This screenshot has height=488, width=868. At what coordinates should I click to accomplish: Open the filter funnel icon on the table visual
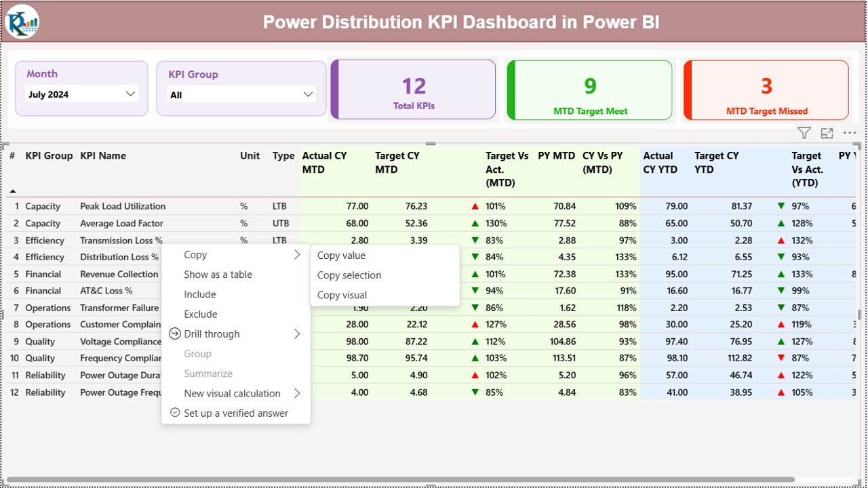pyautogui.click(x=804, y=133)
